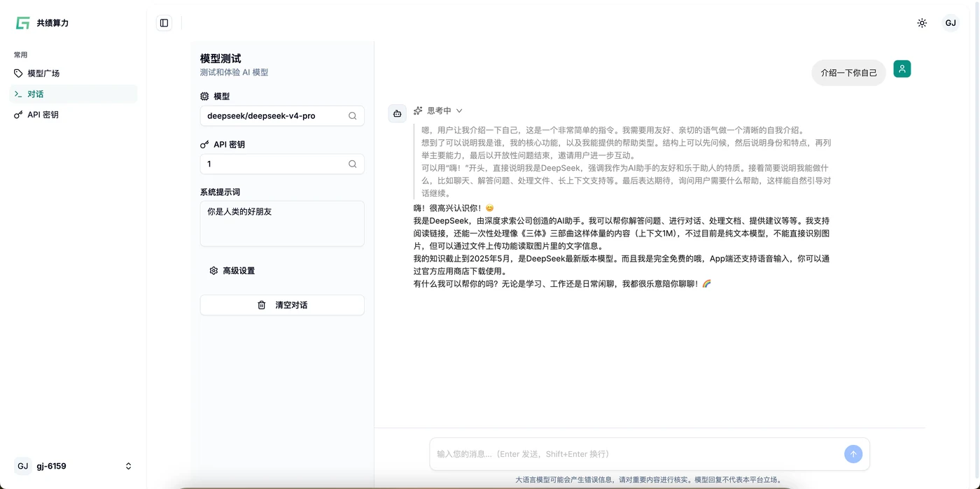This screenshot has width=980, height=489.
Task: Click the 介绍一下你自己 message bubble
Action: point(848,73)
